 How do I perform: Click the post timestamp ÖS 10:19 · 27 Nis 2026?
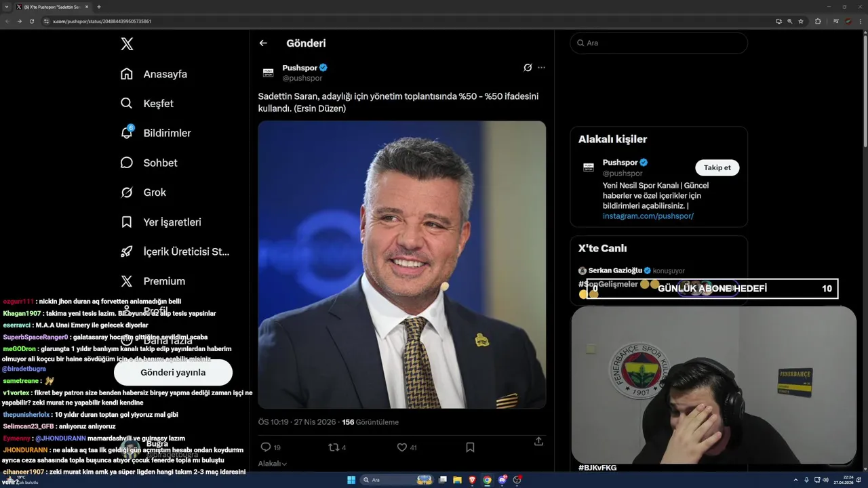[297, 422]
